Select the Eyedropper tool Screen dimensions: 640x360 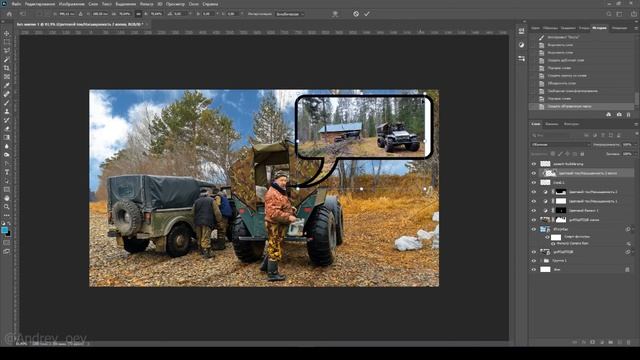(x=7, y=85)
